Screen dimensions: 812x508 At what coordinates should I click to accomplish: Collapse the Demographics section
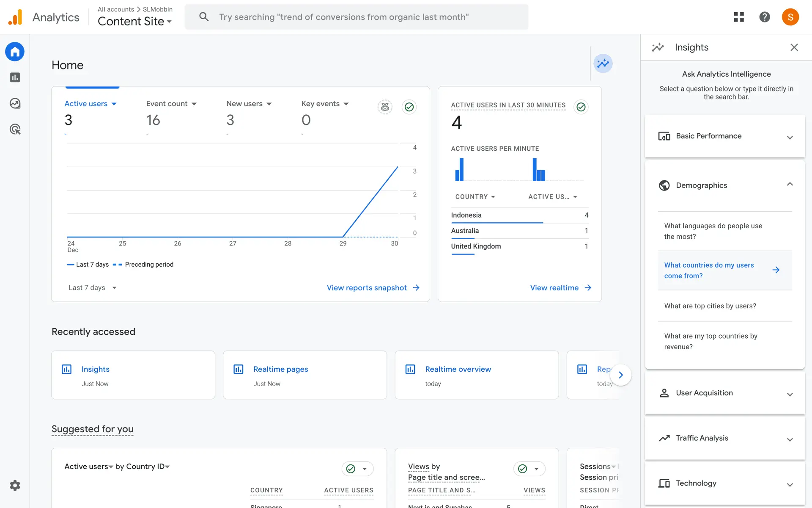click(789, 185)
